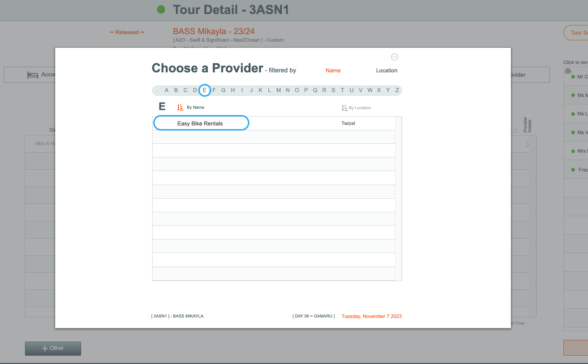588x364 pixels.
Task: Select letter V in alphabet bar
Action: pyautogui.click(x=361, y=90)
